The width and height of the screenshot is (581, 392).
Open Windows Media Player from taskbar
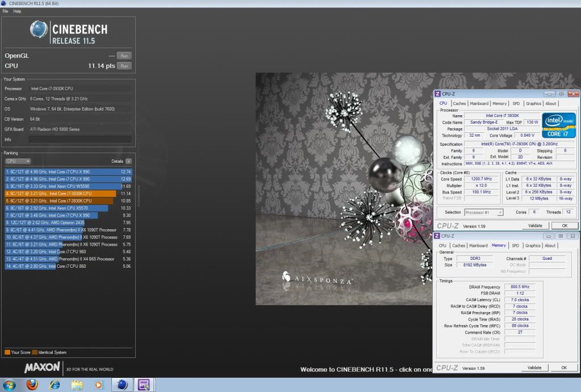(x=99, y=385)
